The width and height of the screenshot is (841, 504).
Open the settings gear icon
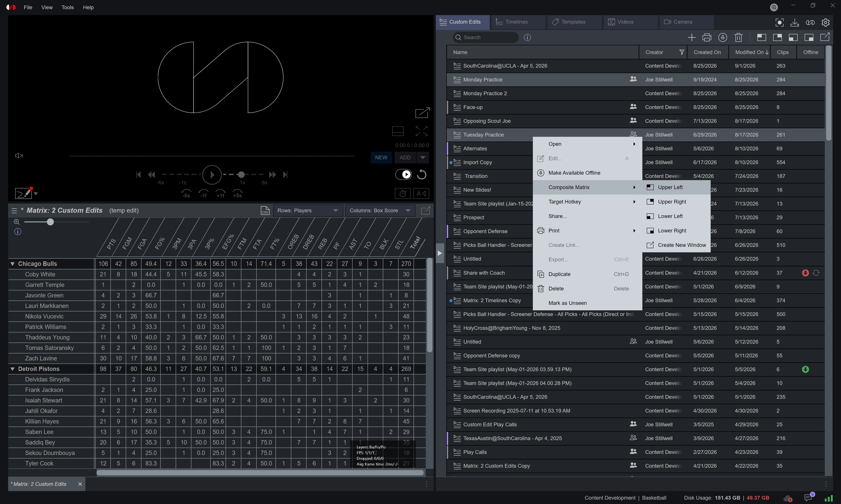[825, 22]
